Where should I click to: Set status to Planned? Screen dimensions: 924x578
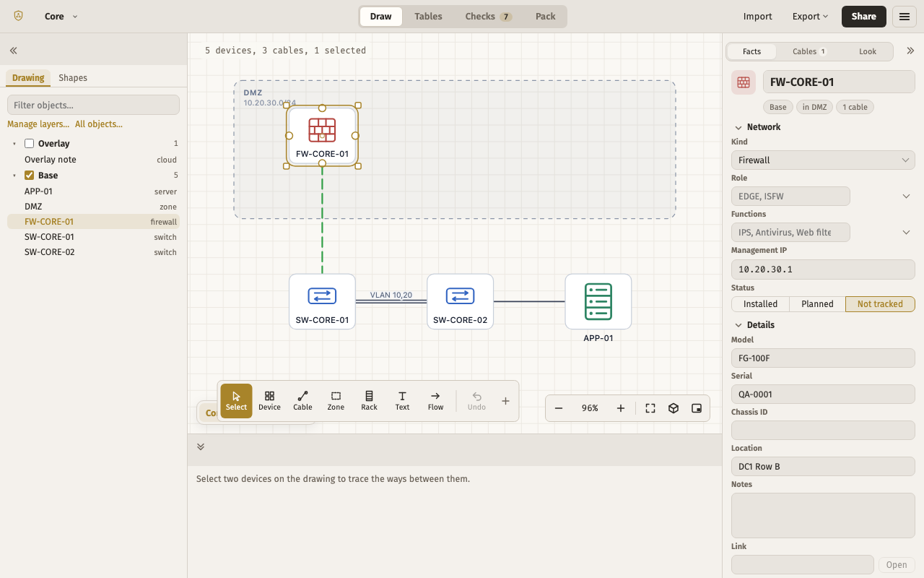click(817, 304)
